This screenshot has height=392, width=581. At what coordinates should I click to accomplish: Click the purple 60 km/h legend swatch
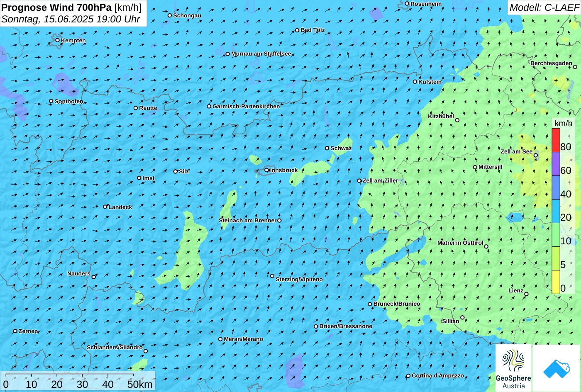point(556,164)
